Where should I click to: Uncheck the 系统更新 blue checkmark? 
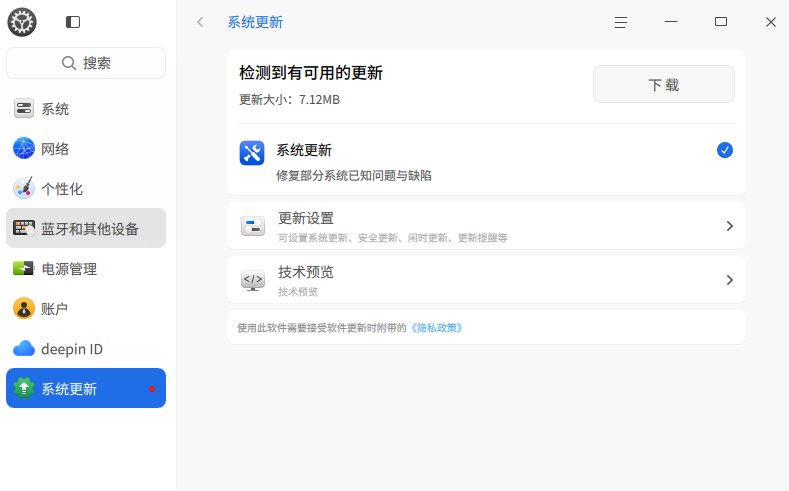pos(725,150)
